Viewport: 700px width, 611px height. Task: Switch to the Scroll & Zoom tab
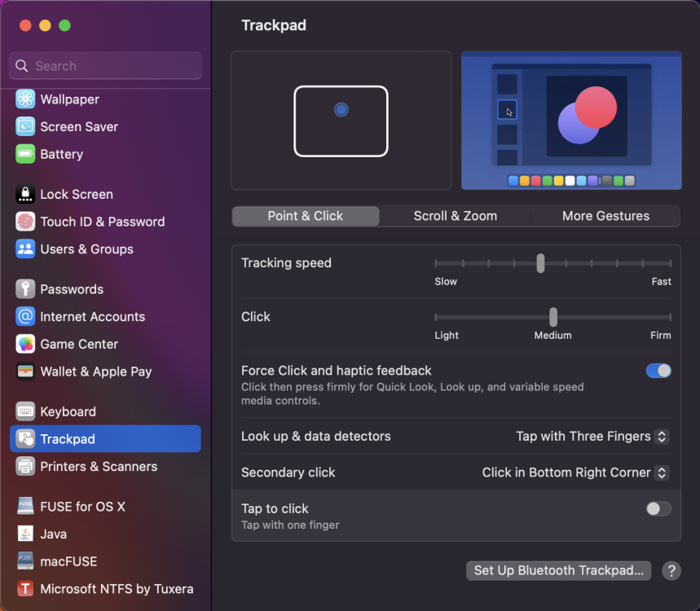tap(455, 216)
